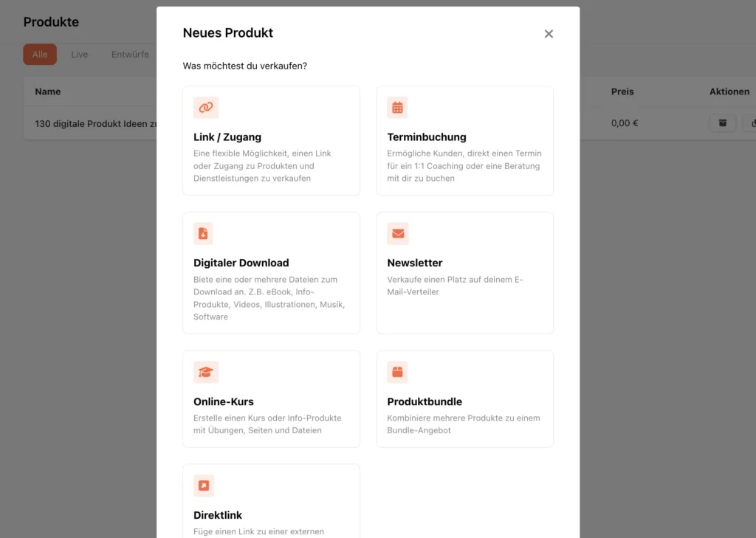Choose the Link / Zugang heading

pos(227,137)
